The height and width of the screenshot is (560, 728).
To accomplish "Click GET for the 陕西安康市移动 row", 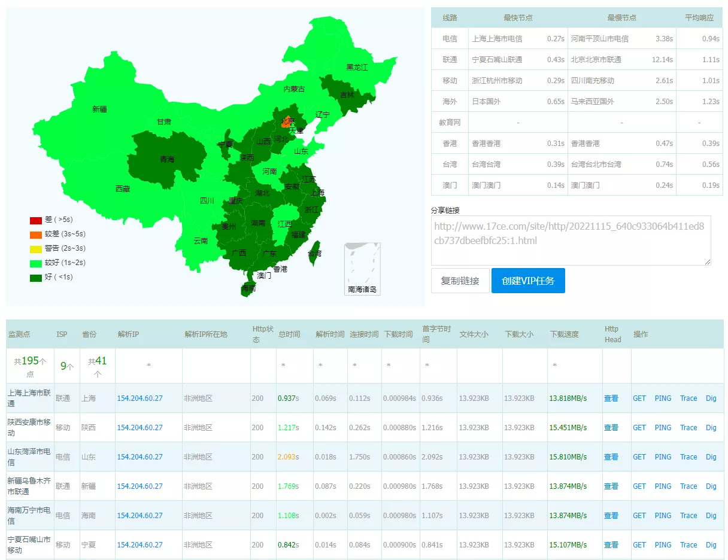I will pos(639,428).
